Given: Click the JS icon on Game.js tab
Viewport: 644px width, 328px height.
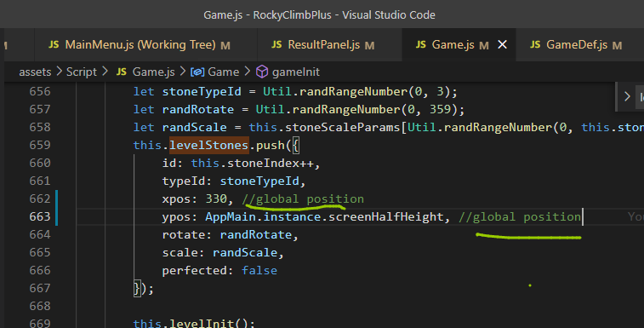Looking at the screenshot, I should tap(421, 44).
